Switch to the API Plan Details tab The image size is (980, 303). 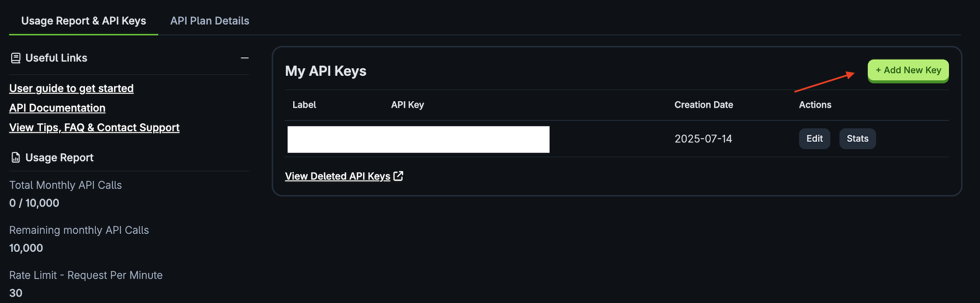[x=210, y=21]
